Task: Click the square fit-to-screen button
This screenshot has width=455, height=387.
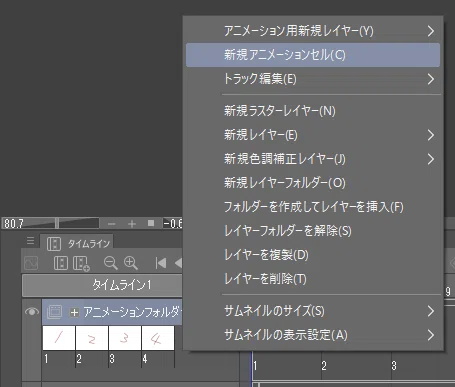Action: 151,223
